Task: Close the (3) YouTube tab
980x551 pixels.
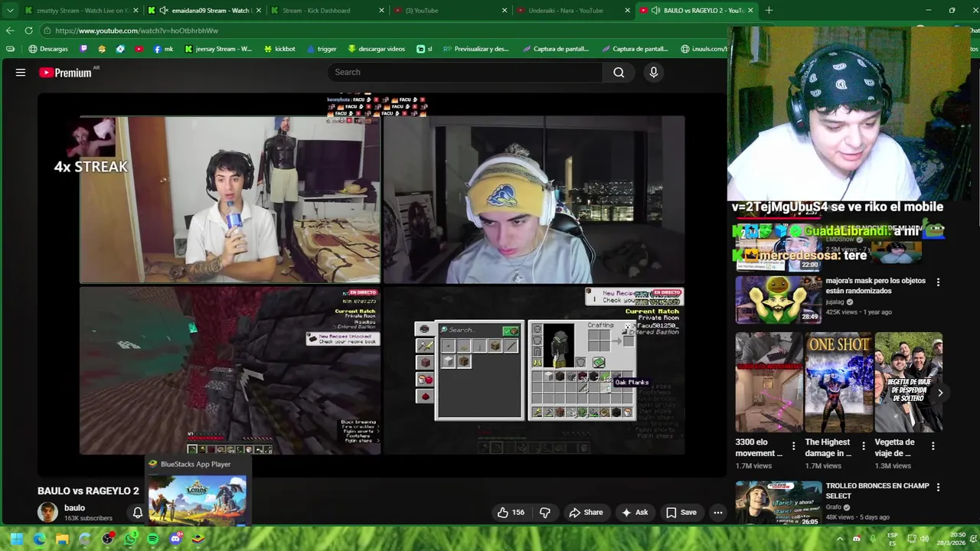Action: [504, 11]
